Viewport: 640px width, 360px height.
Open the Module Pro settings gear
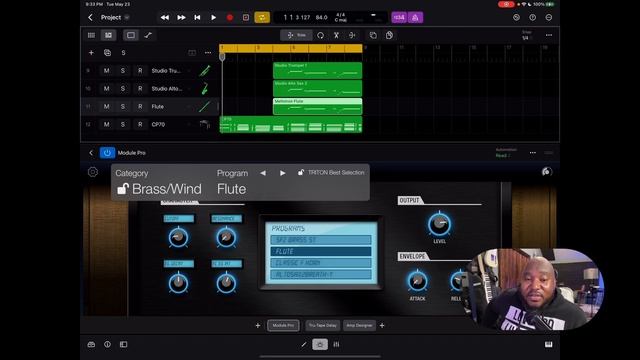click(93, 172)
